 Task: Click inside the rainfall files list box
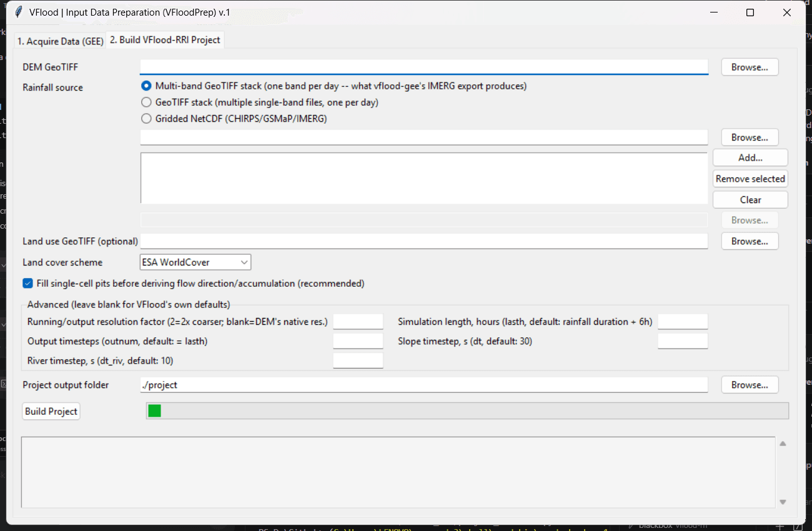coord(424,178)
